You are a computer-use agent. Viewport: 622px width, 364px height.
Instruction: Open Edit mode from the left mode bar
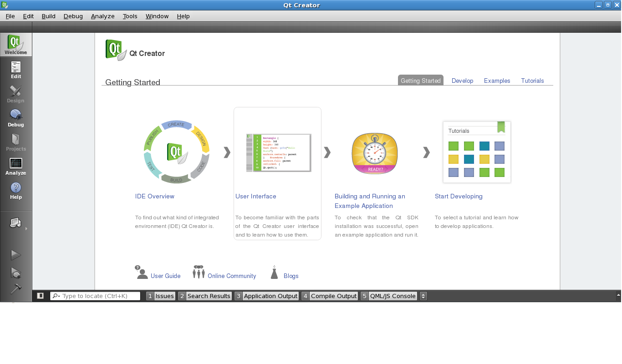point(16,70)
